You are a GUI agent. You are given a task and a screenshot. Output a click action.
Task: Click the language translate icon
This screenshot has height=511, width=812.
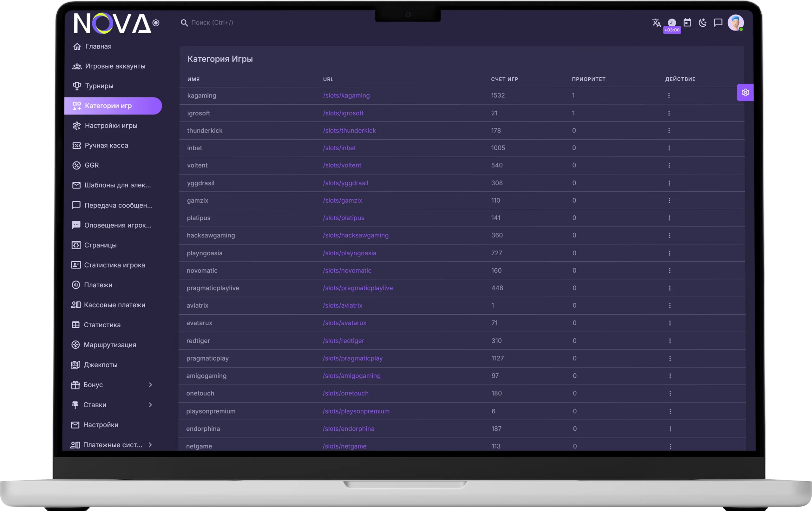click(x=656, y=23)
